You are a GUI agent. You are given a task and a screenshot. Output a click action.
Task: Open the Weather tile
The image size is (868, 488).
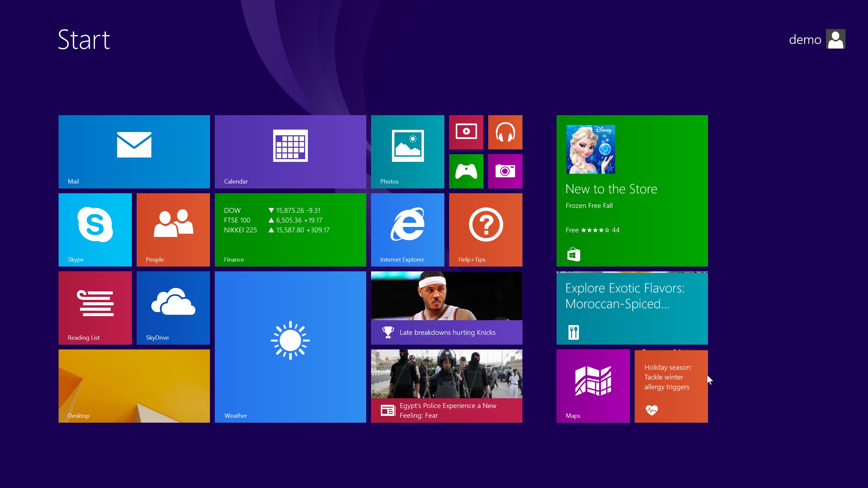point(290,347)
